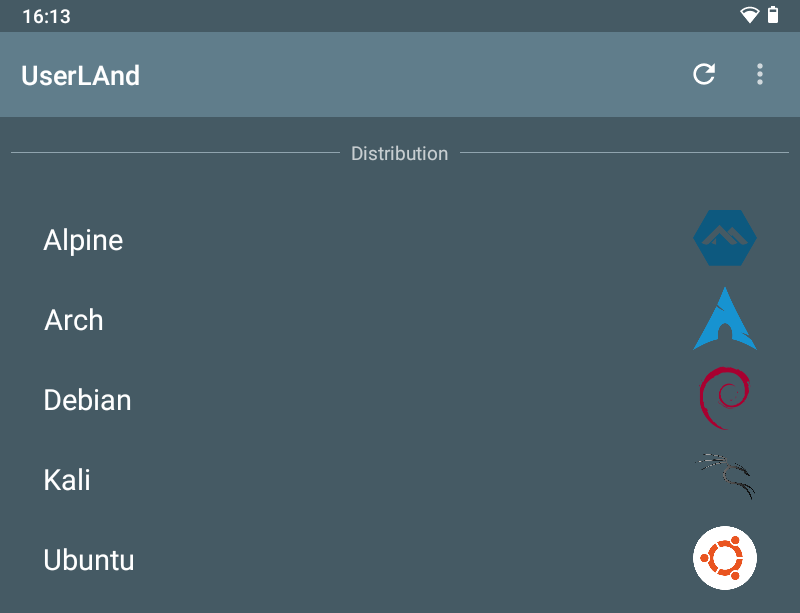Tap the battery status bar icon
The image size is (800, 613).
click(x=773, y=15)
